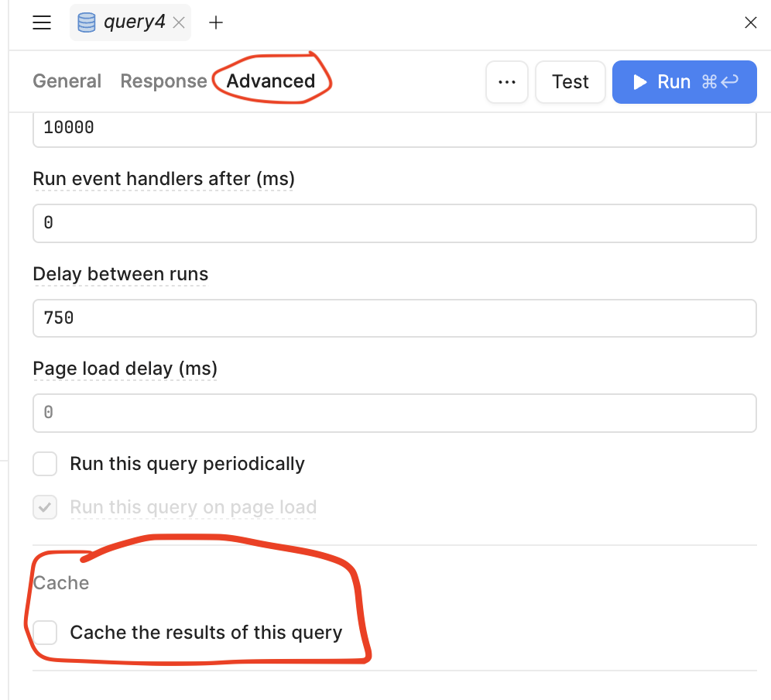Toggle Run this query on page load

tap(45, 507)
